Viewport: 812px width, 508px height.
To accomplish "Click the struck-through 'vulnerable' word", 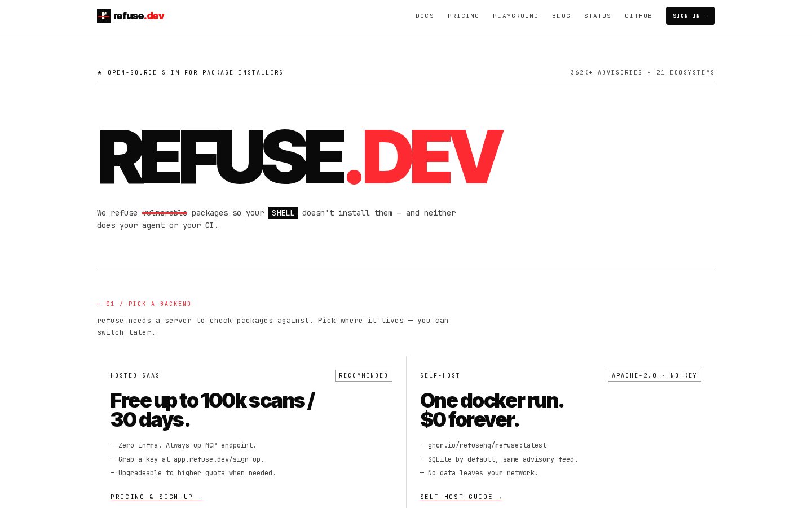I will (165, 213).
